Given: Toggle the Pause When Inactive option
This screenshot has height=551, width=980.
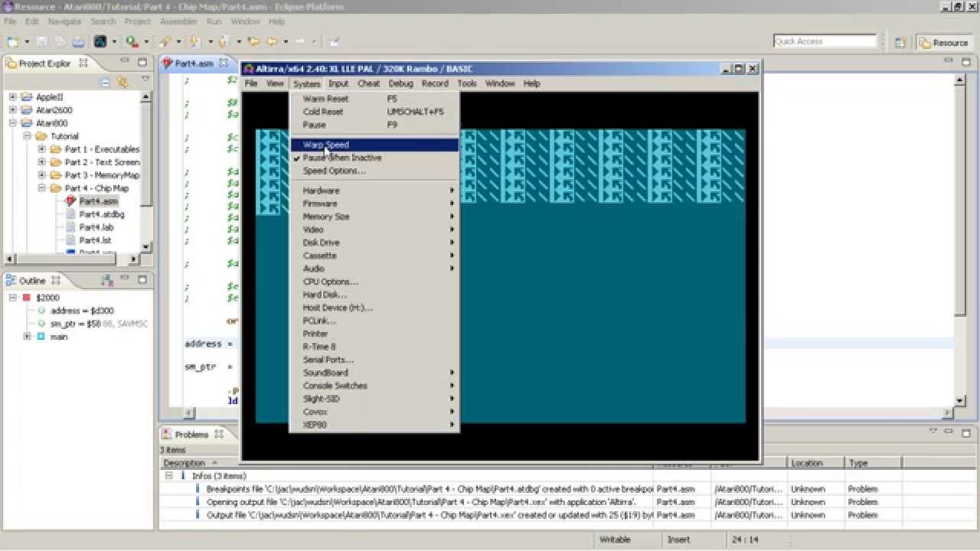Looking at the screenshot, I should (x=341, y=158).
